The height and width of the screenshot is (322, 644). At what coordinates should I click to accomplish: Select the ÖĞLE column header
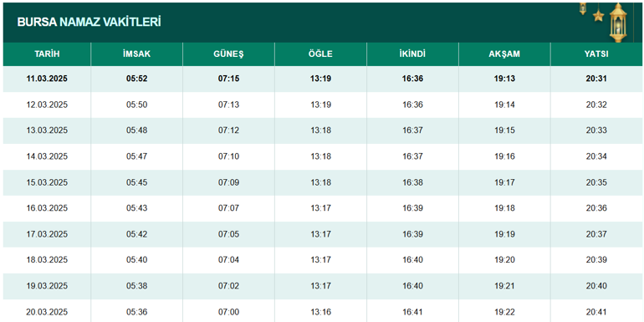coord(321,54)
